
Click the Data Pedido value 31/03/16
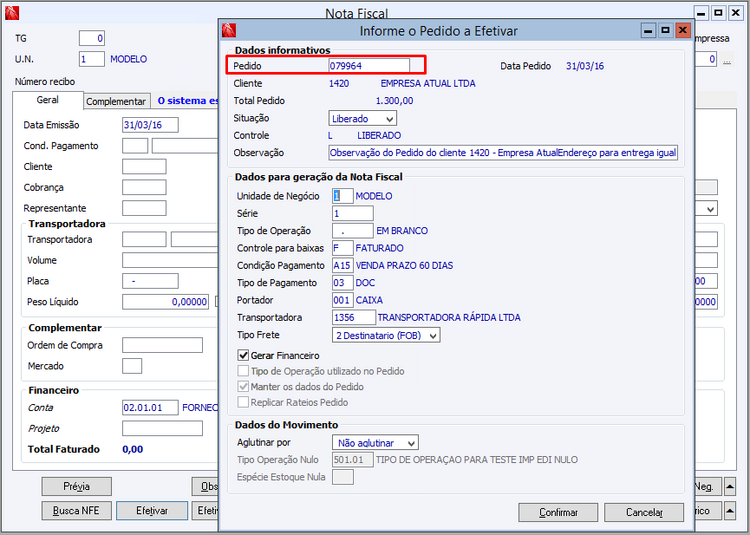pos(585,66)
